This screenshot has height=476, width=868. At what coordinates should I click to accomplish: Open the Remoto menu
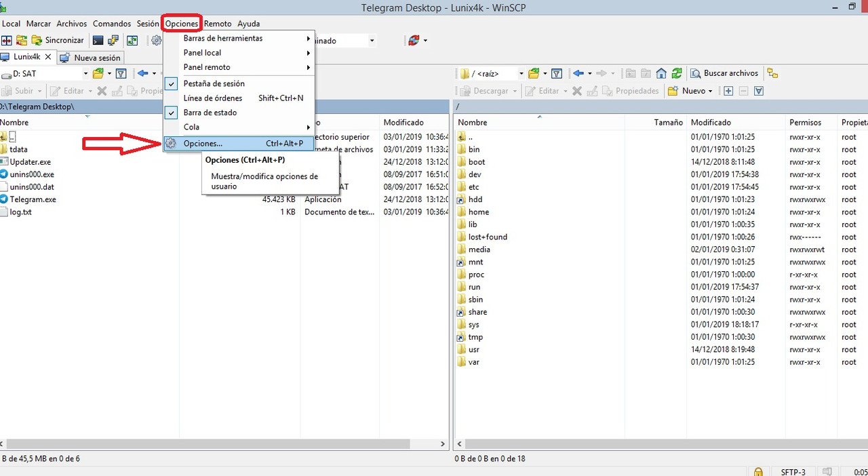tap(218, 24)
